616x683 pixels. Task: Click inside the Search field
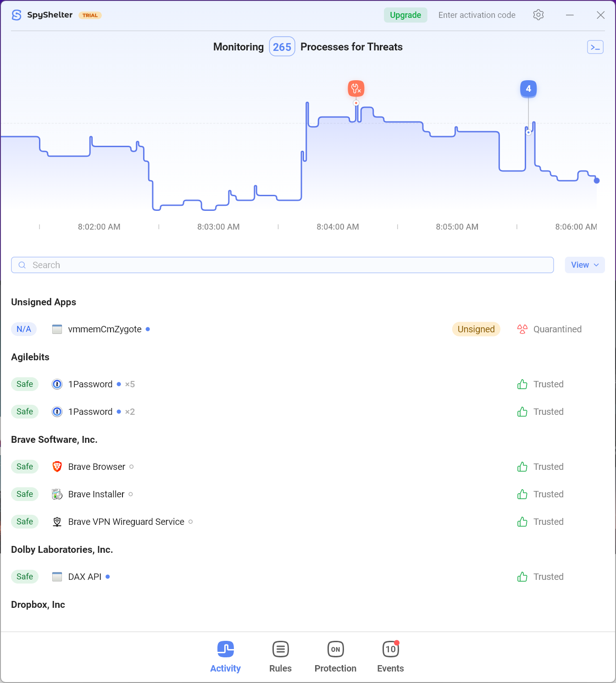[183, 265]
